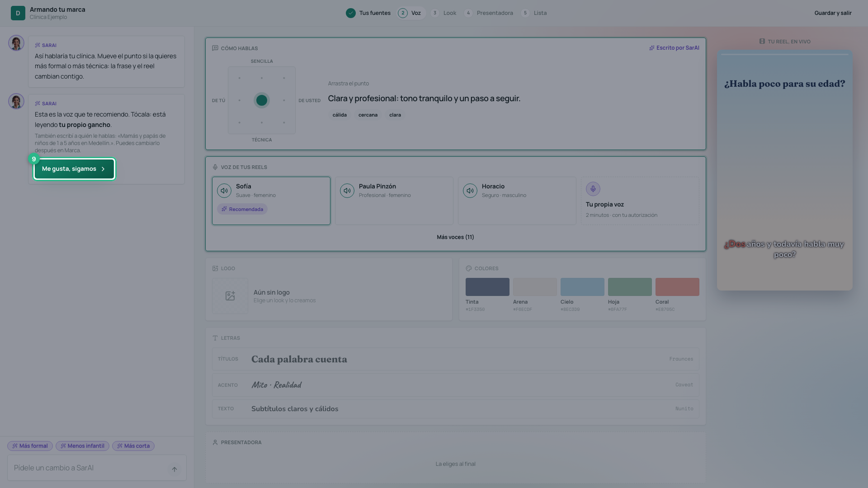Play Horacio voice preview speaker icon
The width and height of the screenshot is (868, 488).
click(470, 191)
